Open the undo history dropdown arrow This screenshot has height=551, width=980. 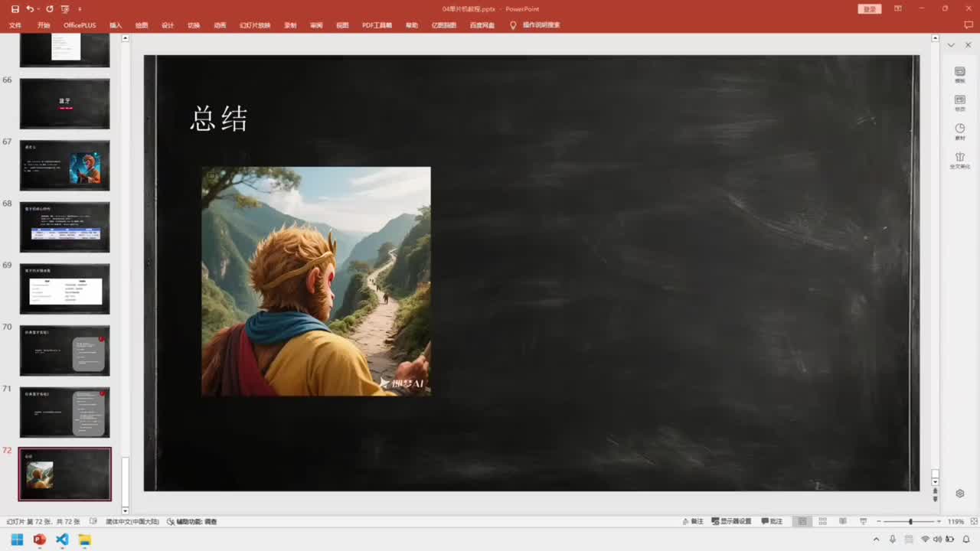[x=38, y=9]
